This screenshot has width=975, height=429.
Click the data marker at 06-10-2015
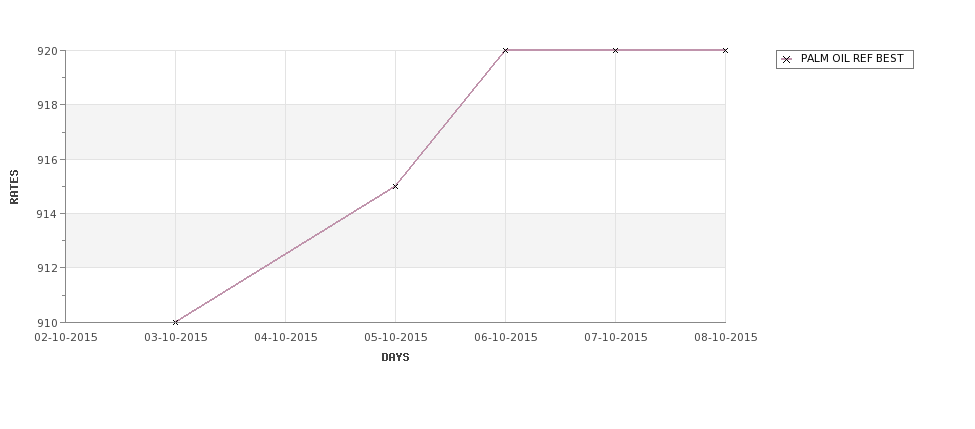point(506,50)
